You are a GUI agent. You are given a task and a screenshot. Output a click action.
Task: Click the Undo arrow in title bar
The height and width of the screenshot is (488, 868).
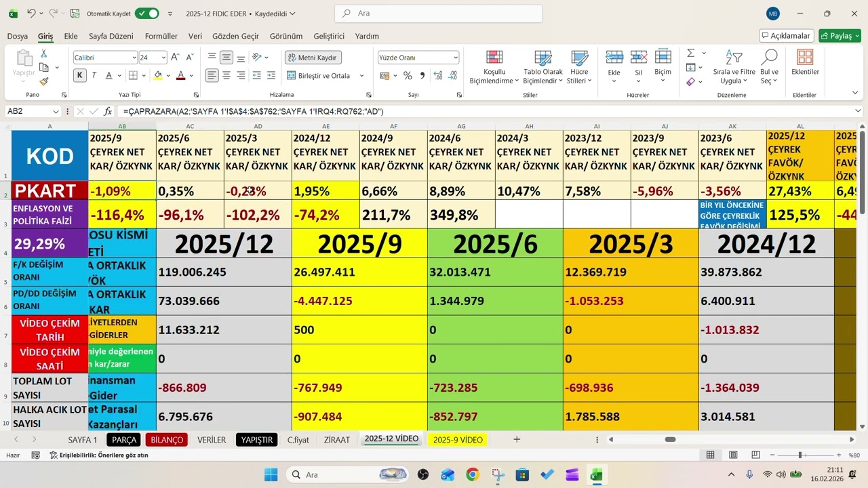tap(31, 13)
